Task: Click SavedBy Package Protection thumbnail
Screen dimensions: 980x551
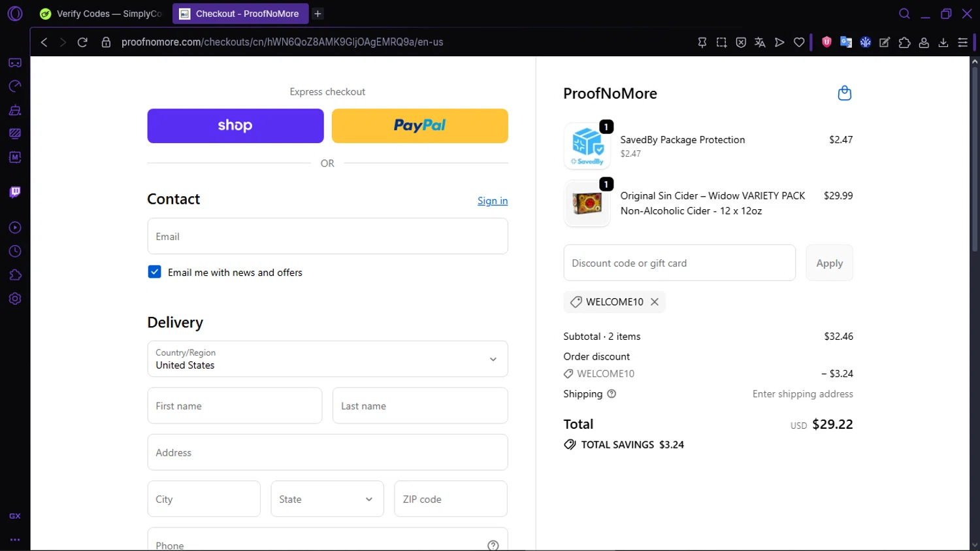Action: pos(587,146)
